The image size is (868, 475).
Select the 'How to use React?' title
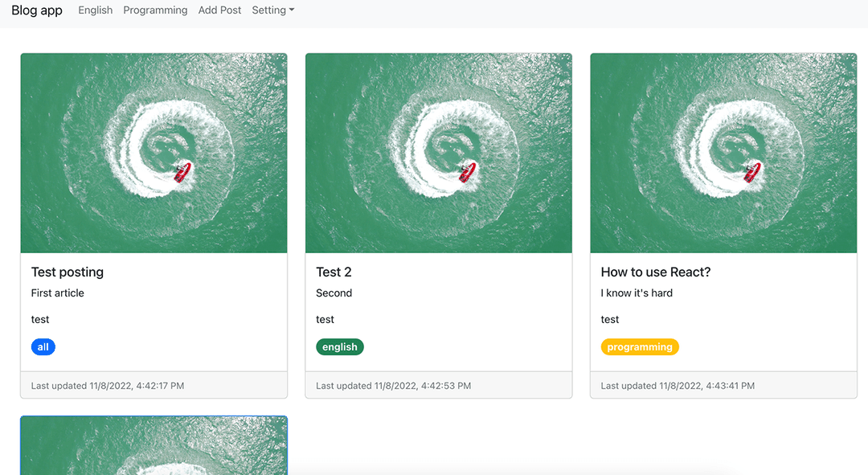pos(656,272)
